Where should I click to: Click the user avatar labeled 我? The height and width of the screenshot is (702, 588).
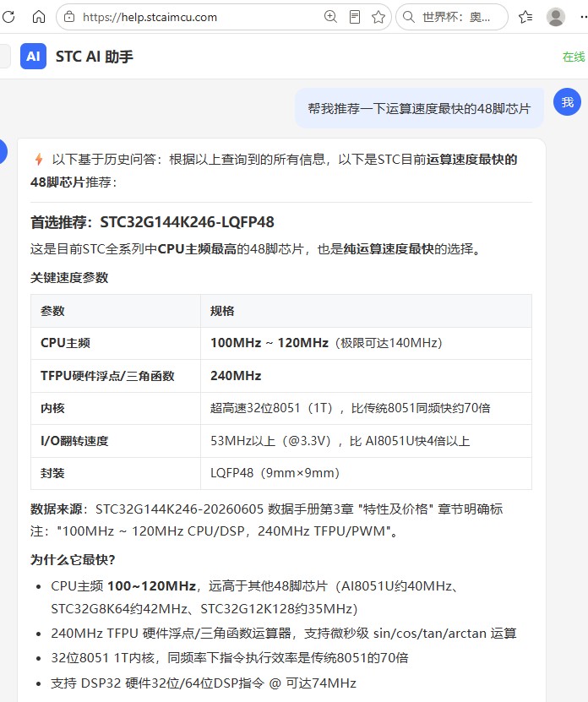coord(567,102)
